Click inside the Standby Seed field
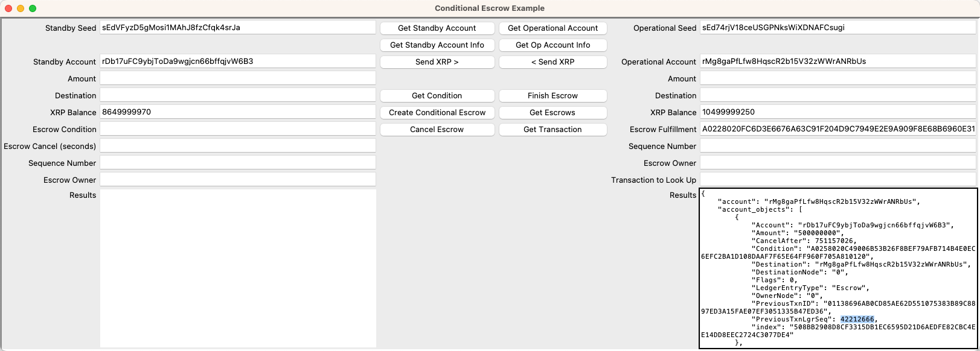Screen dimensions: 980x351 [239, 27]
